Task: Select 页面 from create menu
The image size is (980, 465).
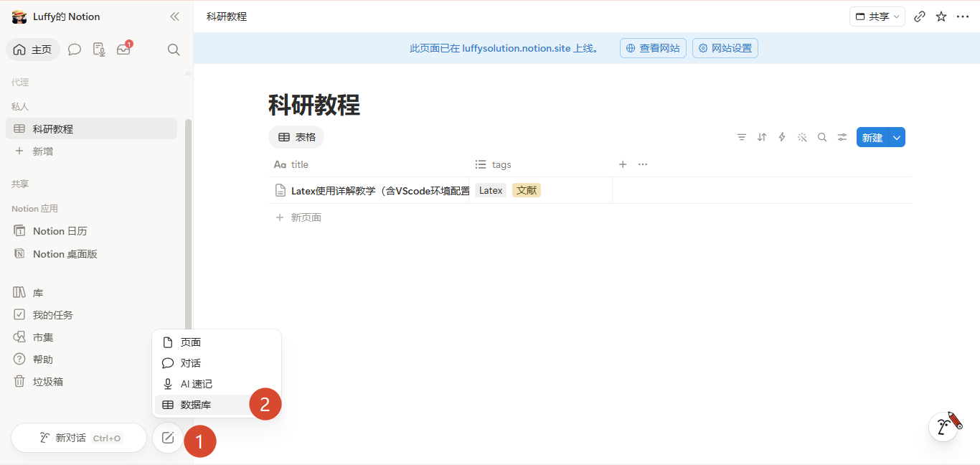Action: tap(217, 342)
